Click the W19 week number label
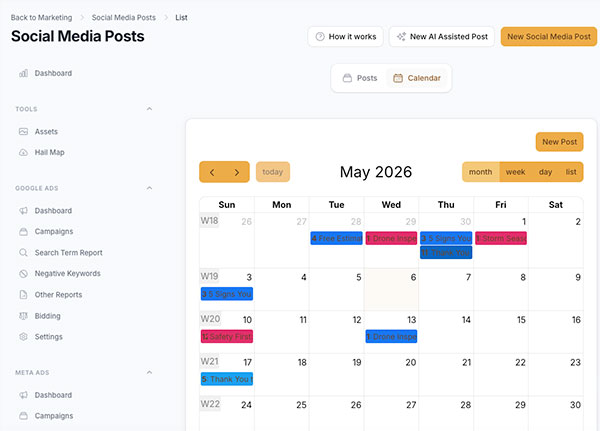This screenshot has height=431, width=600. point(209,276)
